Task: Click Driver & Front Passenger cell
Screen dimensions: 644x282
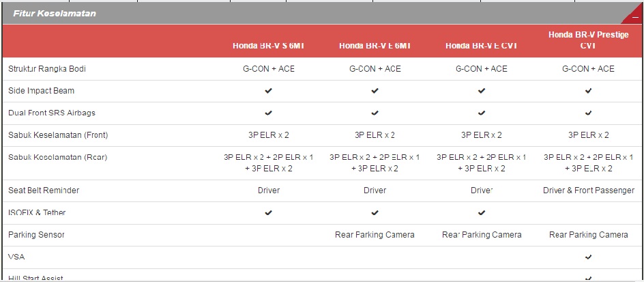Action: tap(589, 191)
